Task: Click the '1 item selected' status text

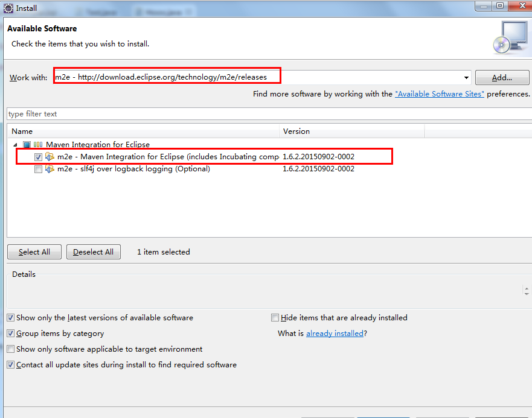Action: 164,252
